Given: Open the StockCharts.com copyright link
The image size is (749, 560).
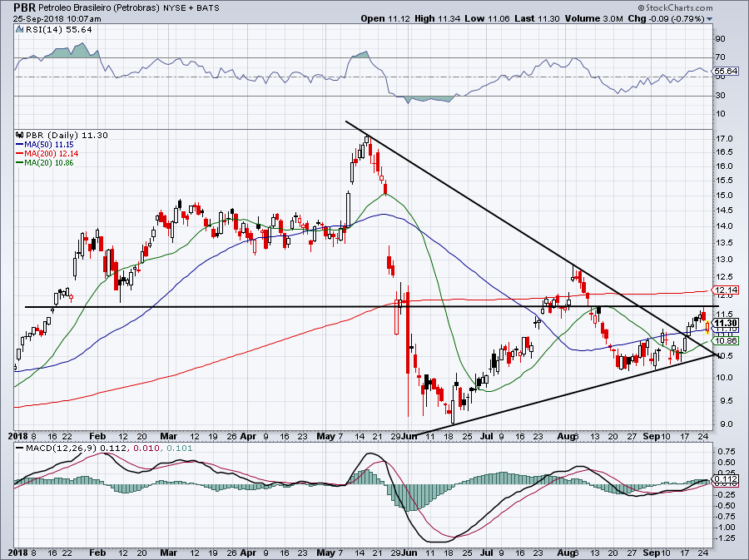Looking at the screenshot, I should 675,7.
